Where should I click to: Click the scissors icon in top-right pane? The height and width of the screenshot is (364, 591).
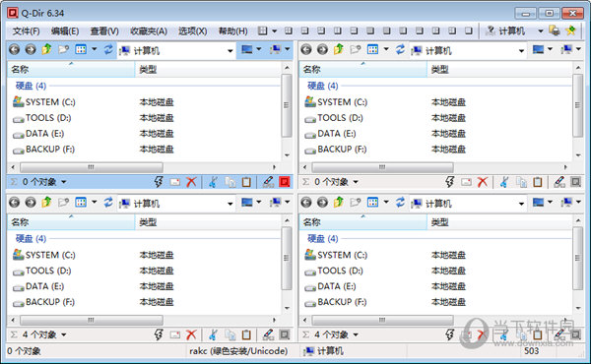(x=504, y=182)
